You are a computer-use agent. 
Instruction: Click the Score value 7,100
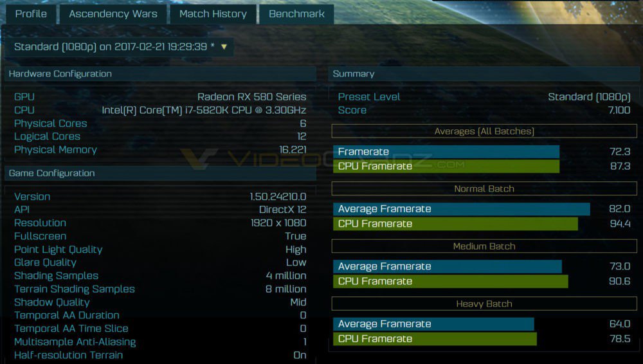coord(619,110)
